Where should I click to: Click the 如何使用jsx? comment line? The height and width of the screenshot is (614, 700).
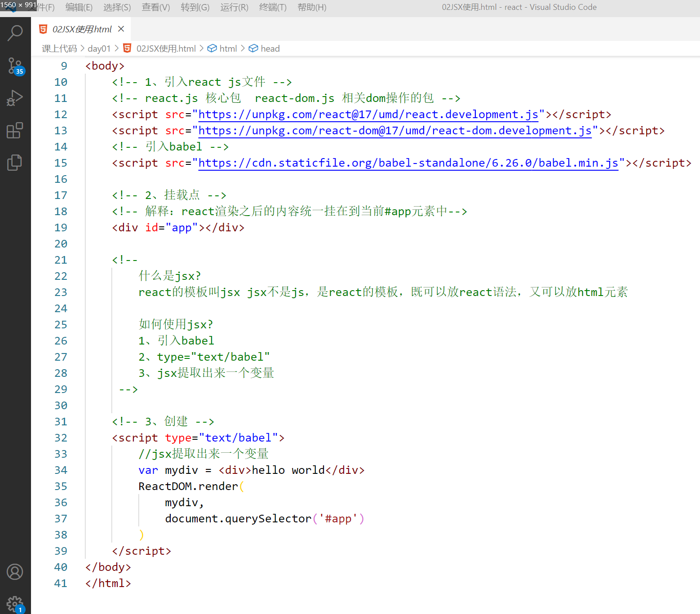click(176, 324)
